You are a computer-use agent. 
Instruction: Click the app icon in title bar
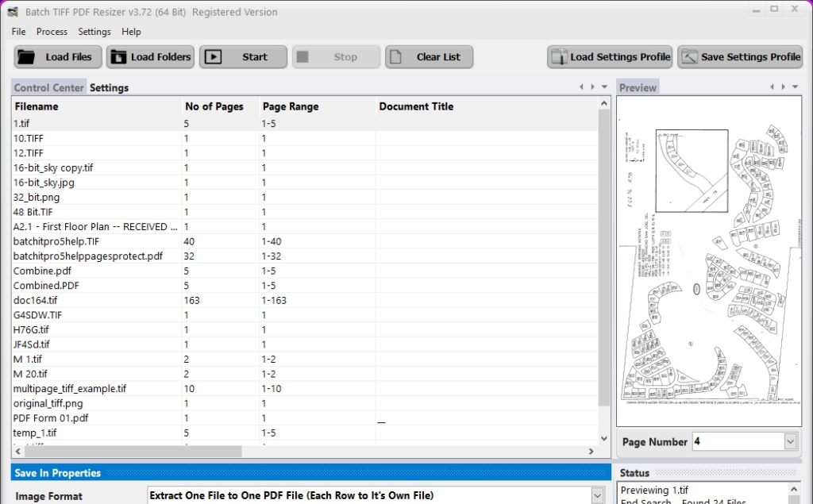click(x=13, y=12)
